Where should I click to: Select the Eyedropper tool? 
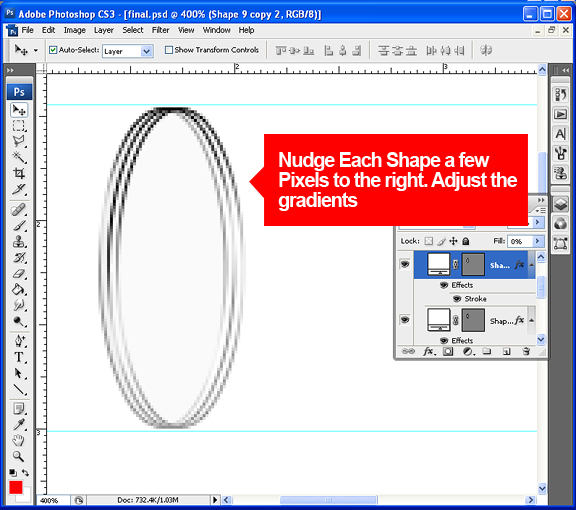(x=19, y=424)
